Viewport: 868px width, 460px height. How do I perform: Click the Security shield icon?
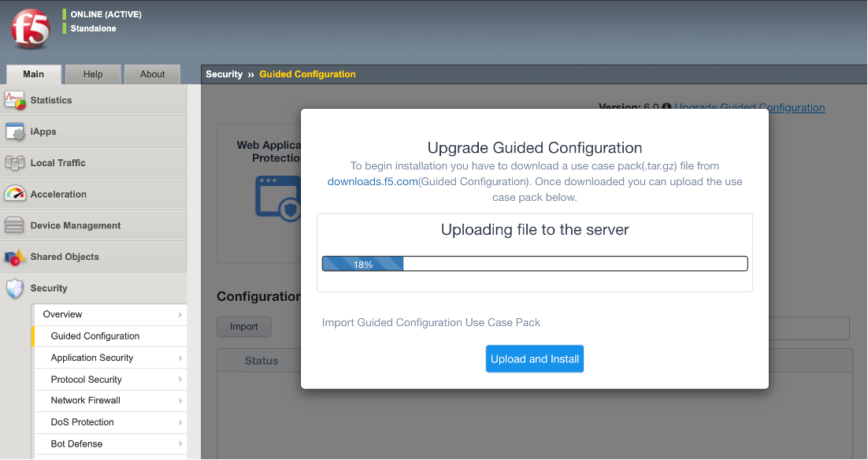pyautogui.click(x=15, y=287)
